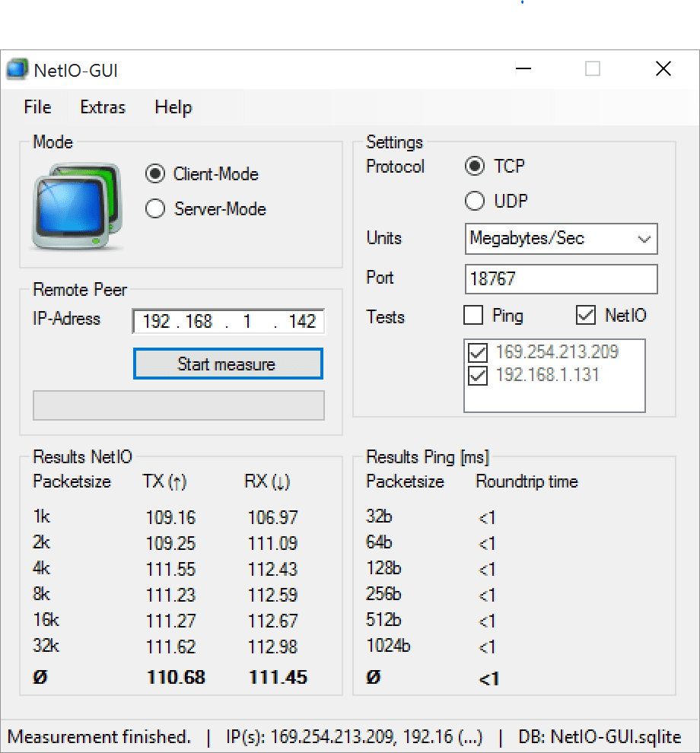This screenshot has width=700, height=753.
Task: Click the NetIO-GUI title bar app icon
Action: click(17, 70)
